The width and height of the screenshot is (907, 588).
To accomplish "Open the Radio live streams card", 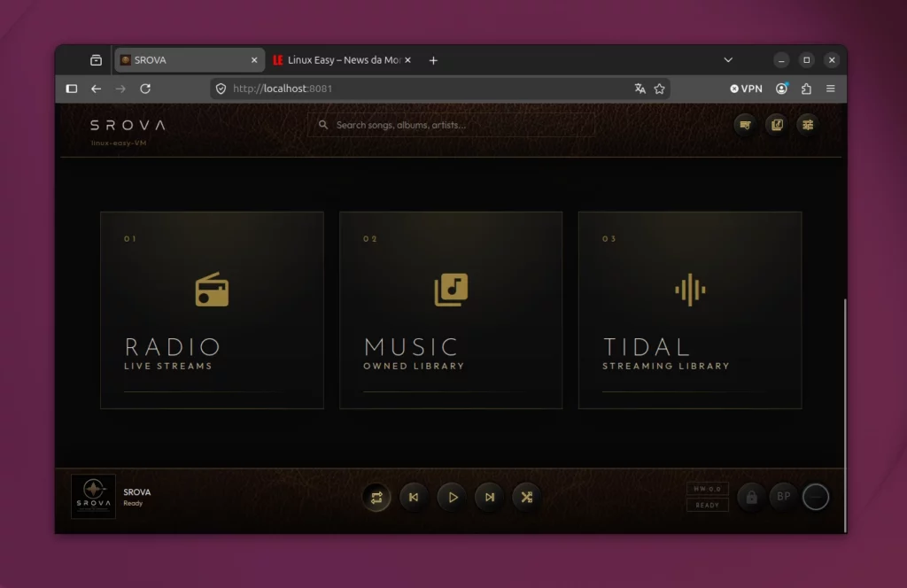I will point(212,310).
